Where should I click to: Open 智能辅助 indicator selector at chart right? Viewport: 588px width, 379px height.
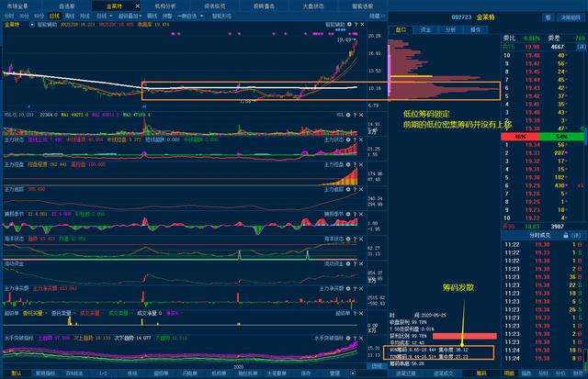coord(334,25)
